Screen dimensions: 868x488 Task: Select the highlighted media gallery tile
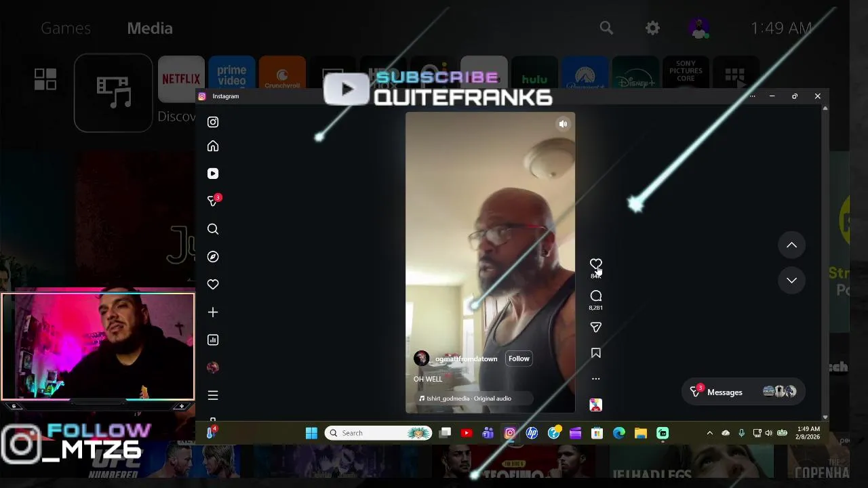click(x=113, y=93)
